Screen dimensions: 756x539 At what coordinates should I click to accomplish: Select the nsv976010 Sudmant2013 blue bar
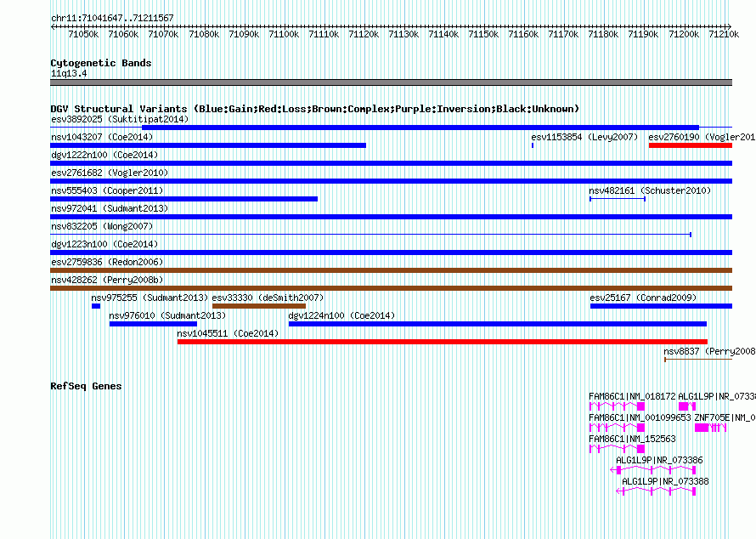pos(153,324)
